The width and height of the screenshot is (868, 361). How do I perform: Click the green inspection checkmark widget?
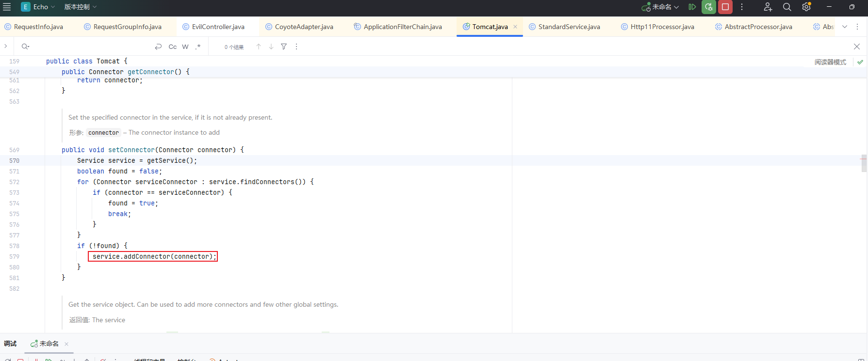pyautogui.click(x=860, y=62)
